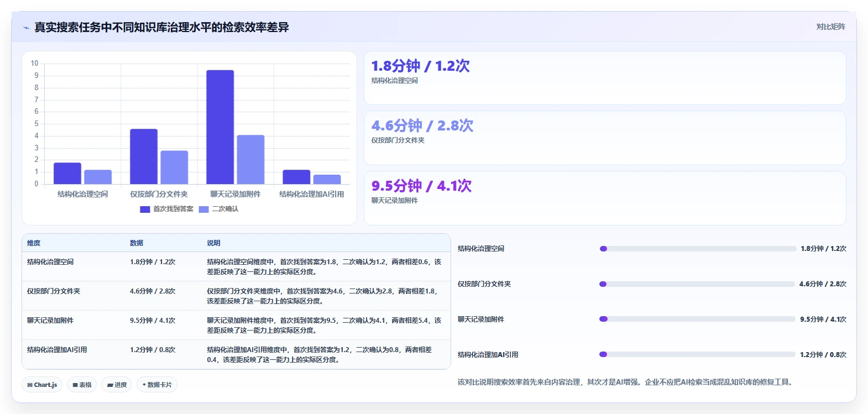Viewport: 868px width, 414px height.
Task: Click the tallest bar for 聊天记录加附件
Action: 220,127
